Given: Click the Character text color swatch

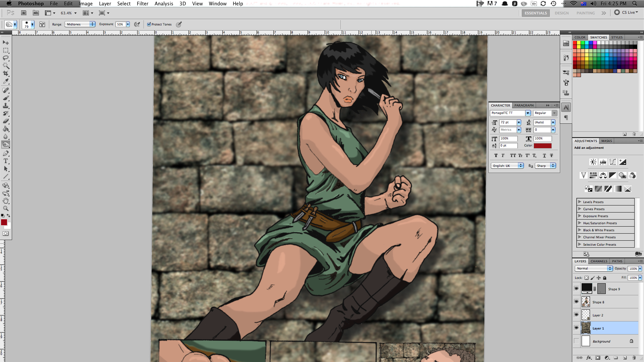Looking at the screenshot, I should point(543,145).
